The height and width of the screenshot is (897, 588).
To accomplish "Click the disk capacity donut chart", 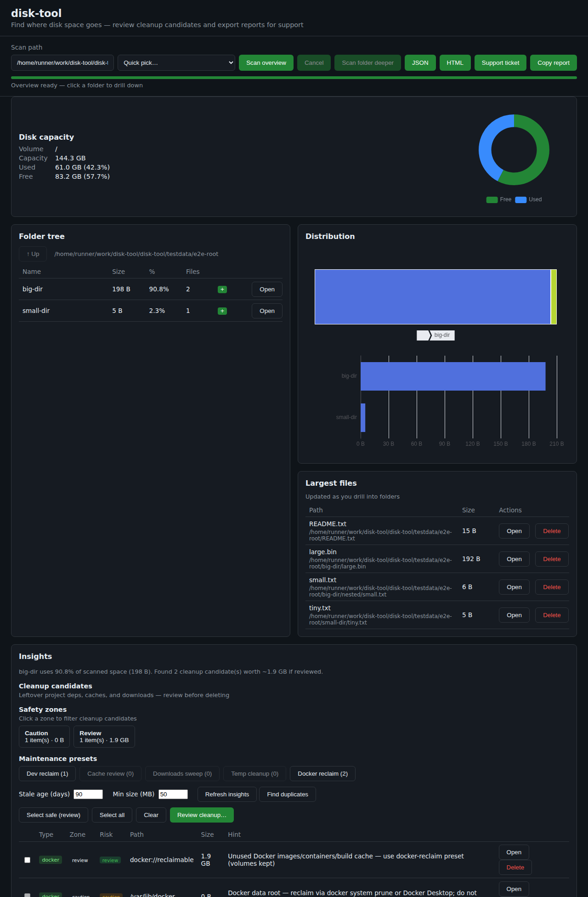I will click(x=514, y=150).
